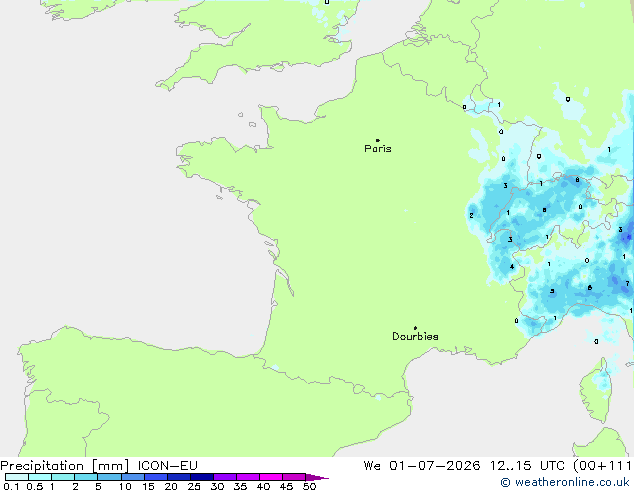Pick the 30–35 mm purple legend swatch
634x490 pixels.
pos(225,477)
